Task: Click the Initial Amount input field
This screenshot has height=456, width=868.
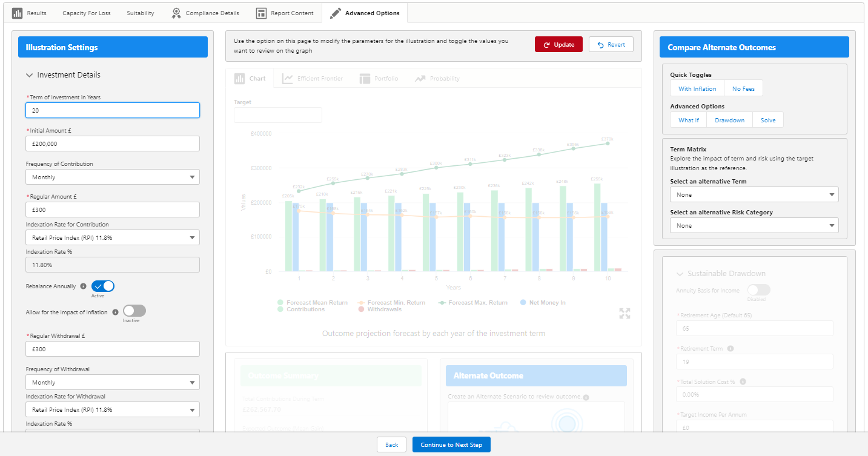Action: click(113, 144)
